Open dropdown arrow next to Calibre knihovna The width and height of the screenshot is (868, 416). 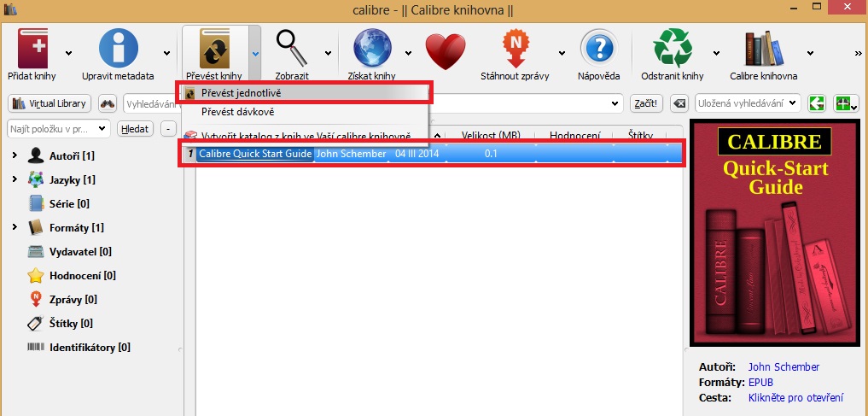(x=811, y=53)
